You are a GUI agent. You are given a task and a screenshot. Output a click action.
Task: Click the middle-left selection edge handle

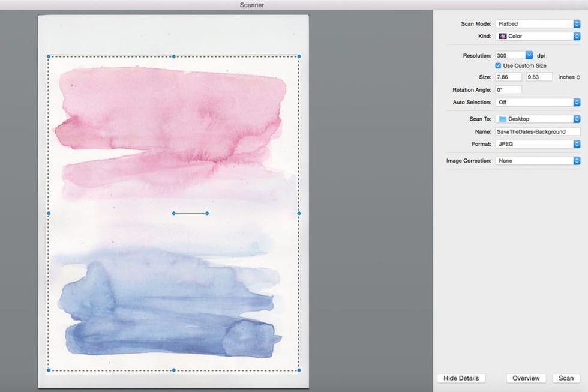(x=49, y=213)
